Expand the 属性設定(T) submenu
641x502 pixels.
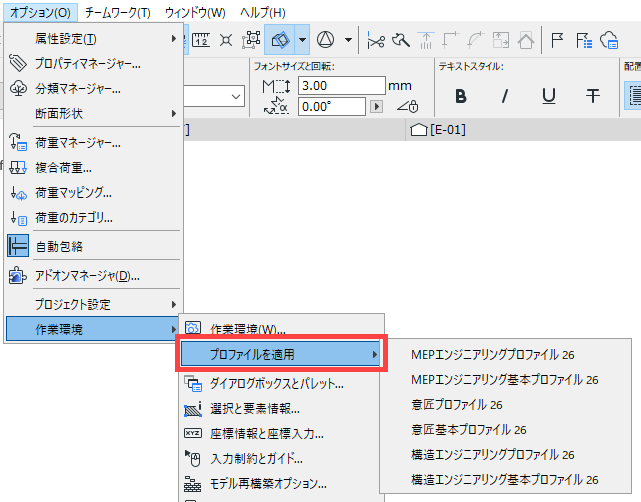94,39
